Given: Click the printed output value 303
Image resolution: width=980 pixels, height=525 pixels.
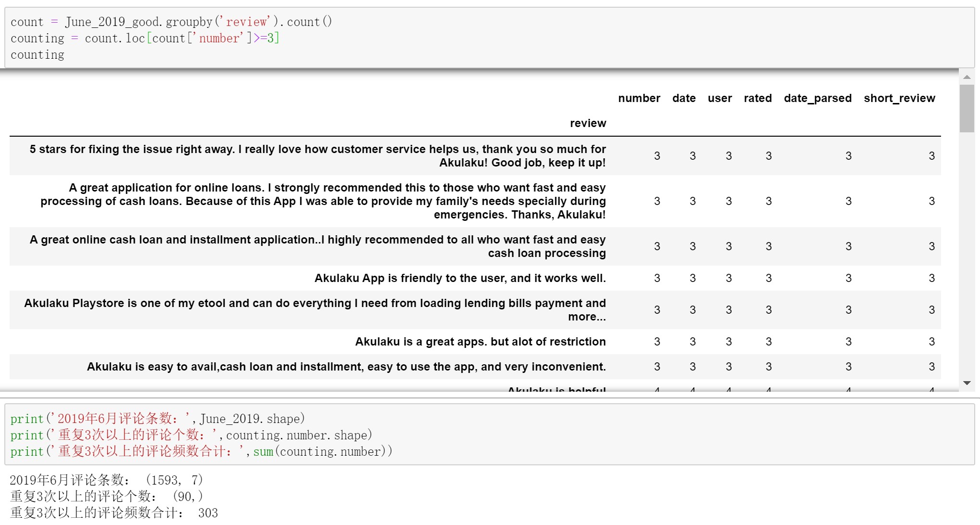Looking at the screenshot, I should click(x=208, y=513).
